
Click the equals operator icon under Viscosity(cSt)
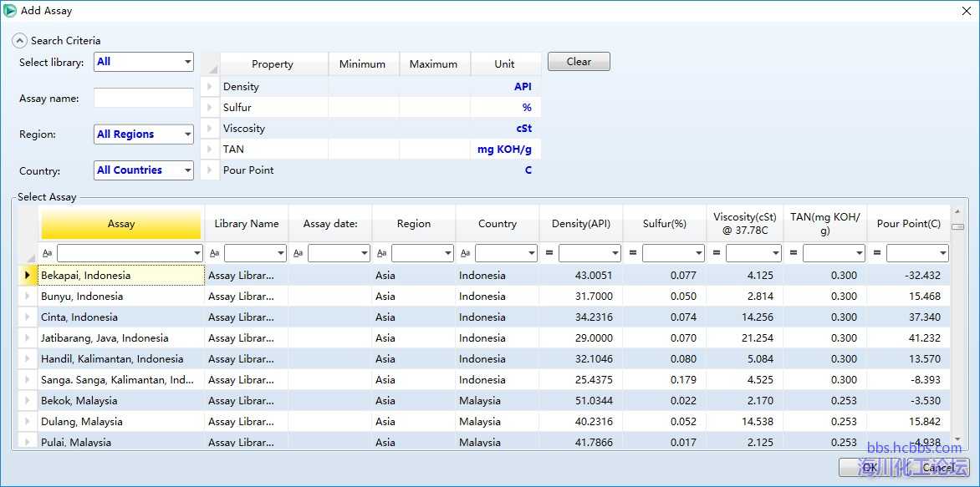(717, 253)
